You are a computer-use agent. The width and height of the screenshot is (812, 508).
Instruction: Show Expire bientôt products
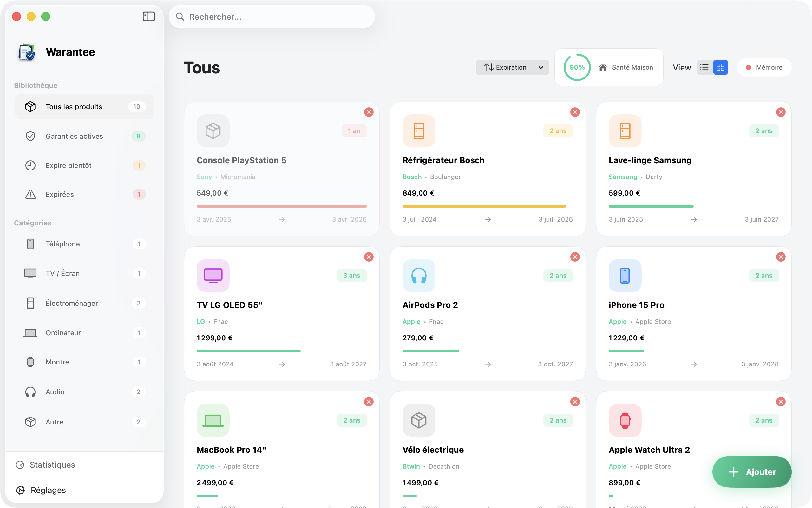[x=84, y=165]
